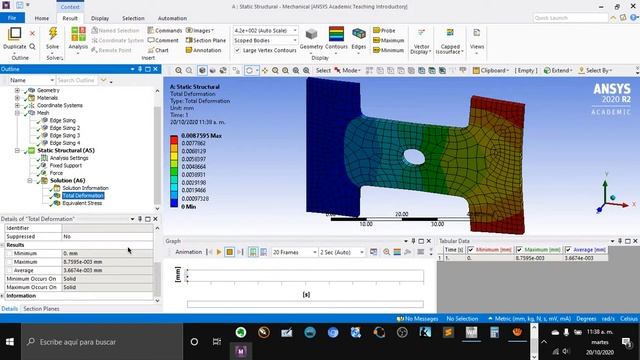Viewport: 640px width, 360px height.
Task: Click the Views icon in ribbon
Action: tap(476, 33)
